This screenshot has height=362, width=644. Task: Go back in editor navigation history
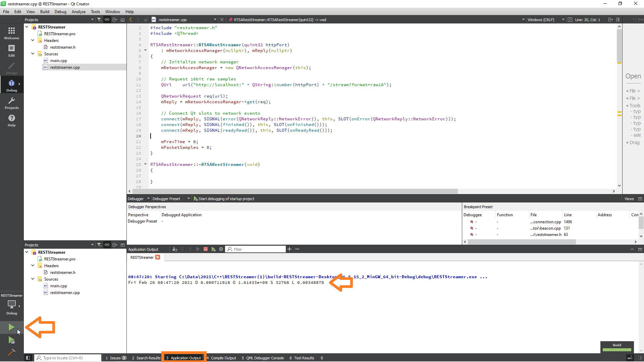click(x=131, y=19)
